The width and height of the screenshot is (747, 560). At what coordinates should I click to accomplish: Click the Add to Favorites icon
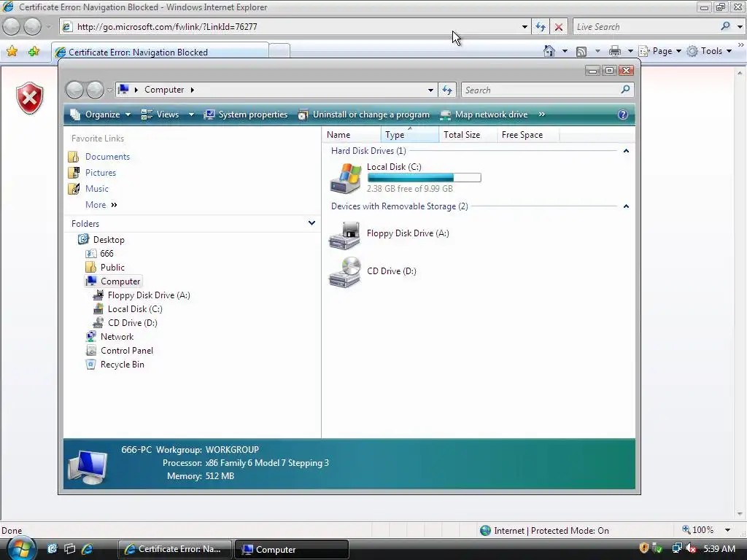(x=34, y=51)
